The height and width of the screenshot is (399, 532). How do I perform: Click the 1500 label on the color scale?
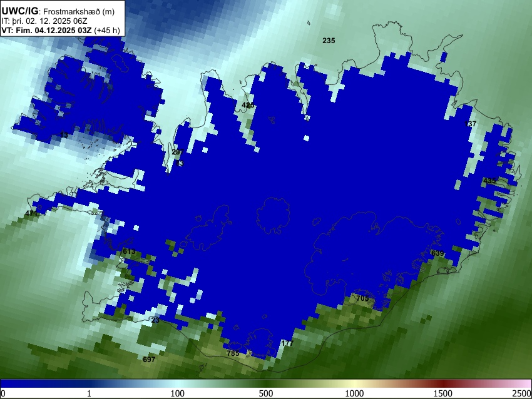click(x=443, y=393)
